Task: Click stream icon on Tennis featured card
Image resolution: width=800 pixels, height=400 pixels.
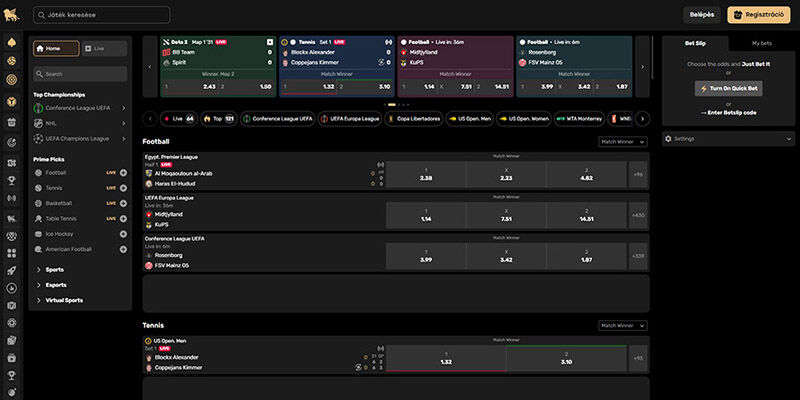Action: click(x=388, y=42)
